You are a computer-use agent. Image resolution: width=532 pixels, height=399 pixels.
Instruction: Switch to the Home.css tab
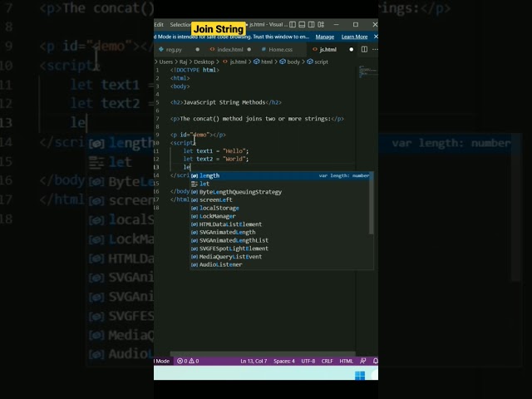[280, 50]
